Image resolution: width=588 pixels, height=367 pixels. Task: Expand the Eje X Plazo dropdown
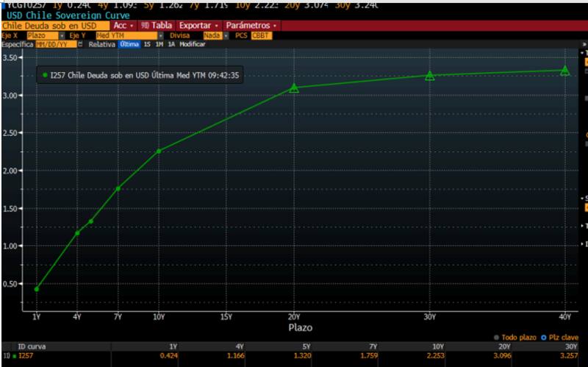click(x=44, y=35)
